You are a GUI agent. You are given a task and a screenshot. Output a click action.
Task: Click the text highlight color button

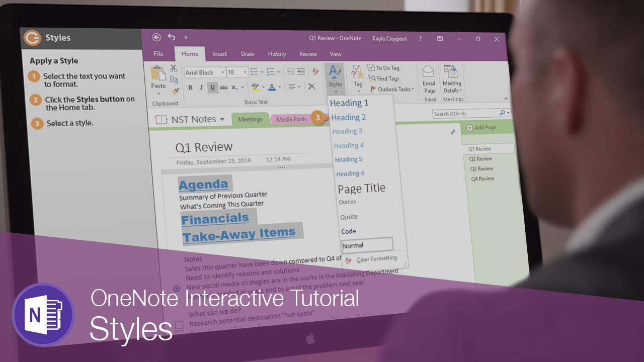tap(256, 87)
